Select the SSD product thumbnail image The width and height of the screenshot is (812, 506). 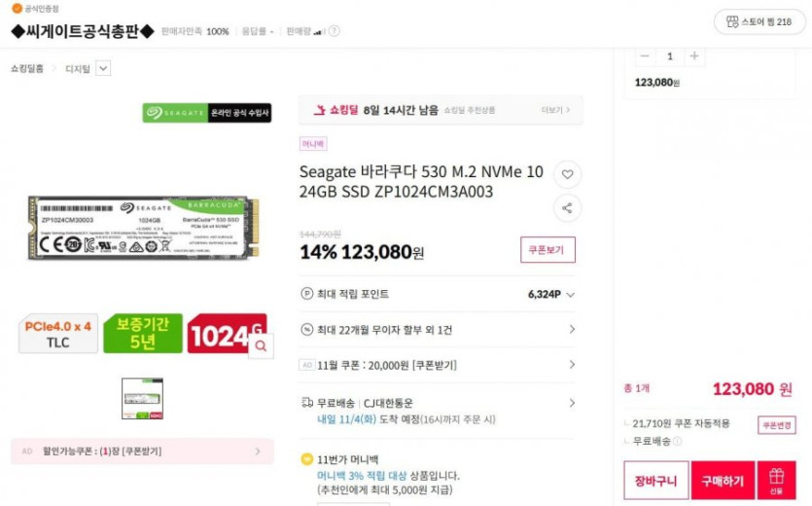[142, 398]
